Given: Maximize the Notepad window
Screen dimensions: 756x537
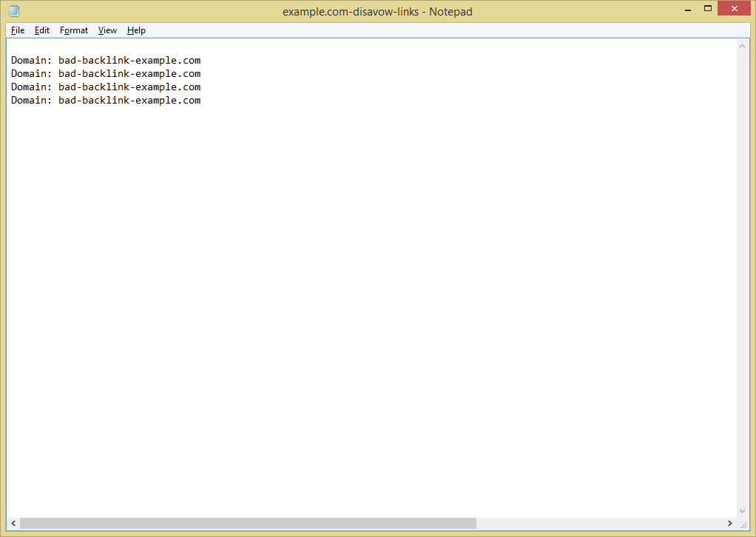Looking at the screenshot, I should [708, 9].
